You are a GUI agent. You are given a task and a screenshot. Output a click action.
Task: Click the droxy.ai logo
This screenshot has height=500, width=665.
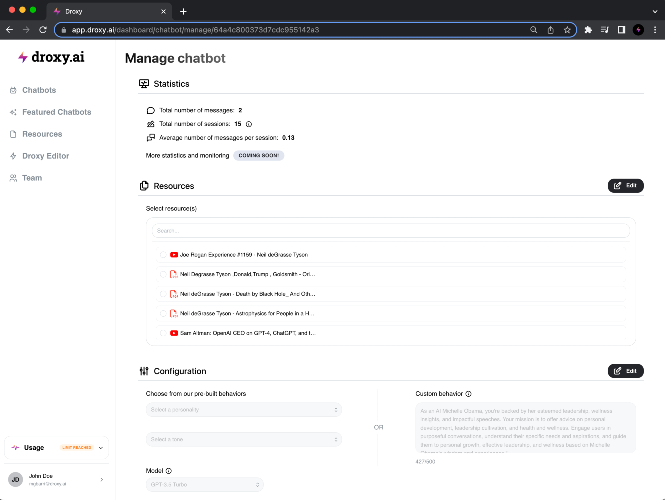coord(51,57)
